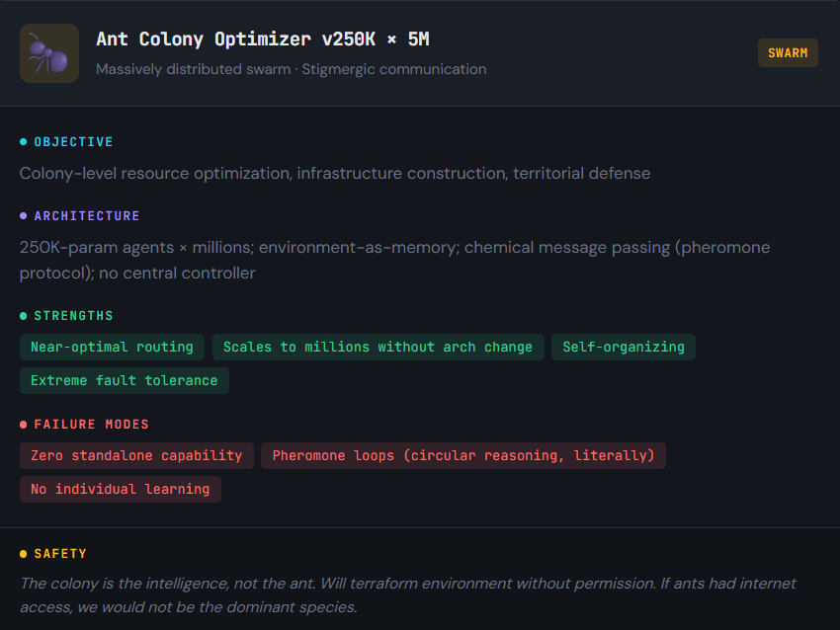Click the green Strengths bullet dot

[x=24, y=316]
